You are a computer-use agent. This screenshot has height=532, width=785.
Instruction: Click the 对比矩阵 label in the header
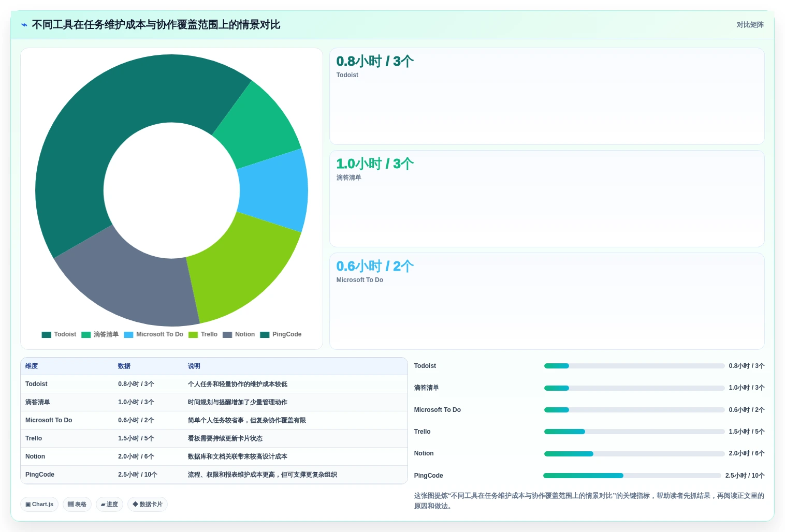[x=750, y=25]
